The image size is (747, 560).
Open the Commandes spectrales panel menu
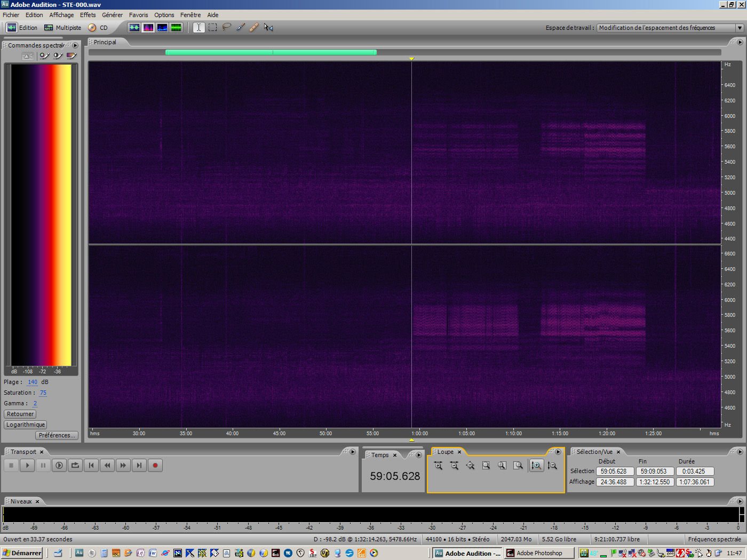point(75,45)
